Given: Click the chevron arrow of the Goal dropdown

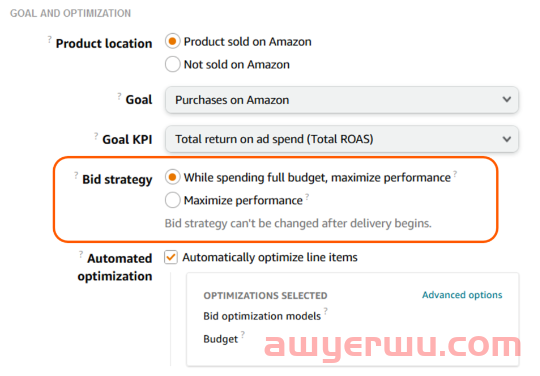Looking at the screenshot, I should (x=507, y=100).
